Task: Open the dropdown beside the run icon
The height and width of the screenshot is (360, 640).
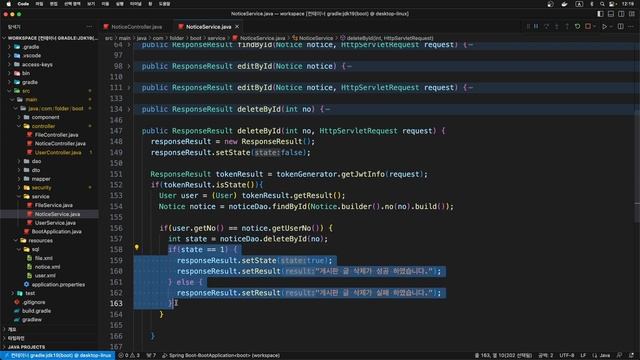Action: [x=611, y=27]
